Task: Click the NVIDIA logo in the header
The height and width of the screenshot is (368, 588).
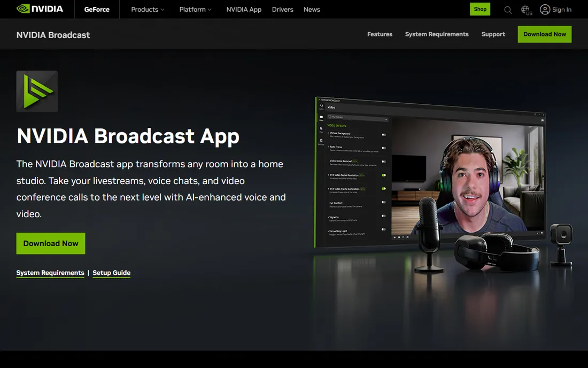Action: (x=40, y=9)
